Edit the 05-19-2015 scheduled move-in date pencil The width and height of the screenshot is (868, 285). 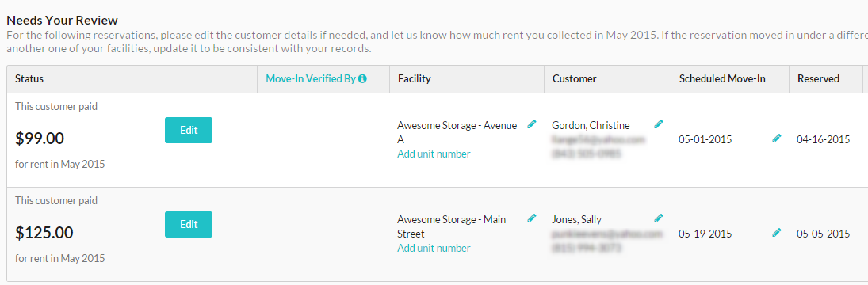777,233
